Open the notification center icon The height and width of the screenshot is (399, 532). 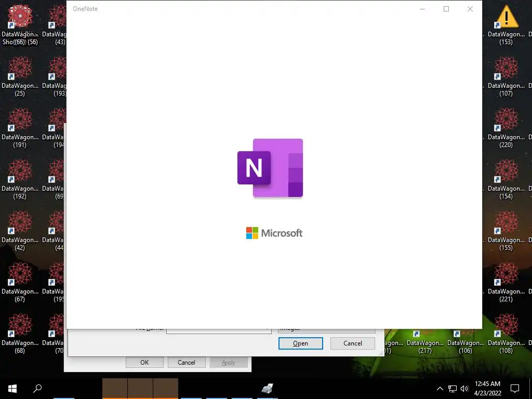click(515, 389)
